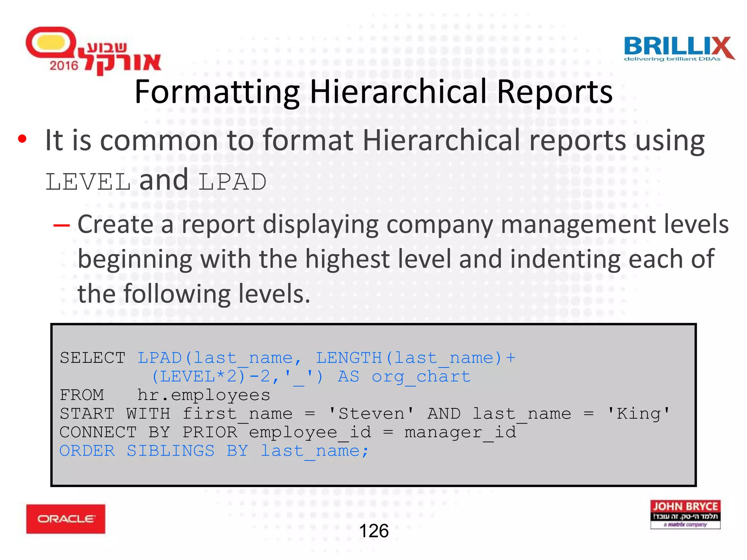Click the 'START WITH first_name' code line
Screen dimensions: 747x560
365,414
